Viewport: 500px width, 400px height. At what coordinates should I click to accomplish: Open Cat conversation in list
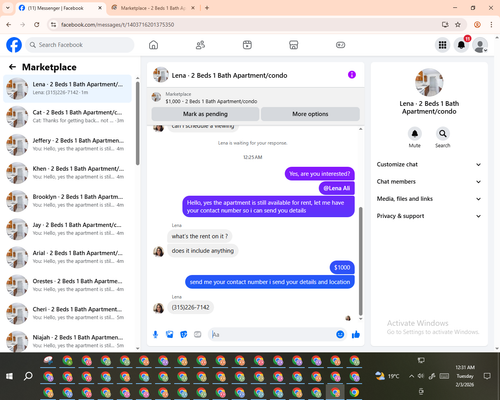pos(67,117)
